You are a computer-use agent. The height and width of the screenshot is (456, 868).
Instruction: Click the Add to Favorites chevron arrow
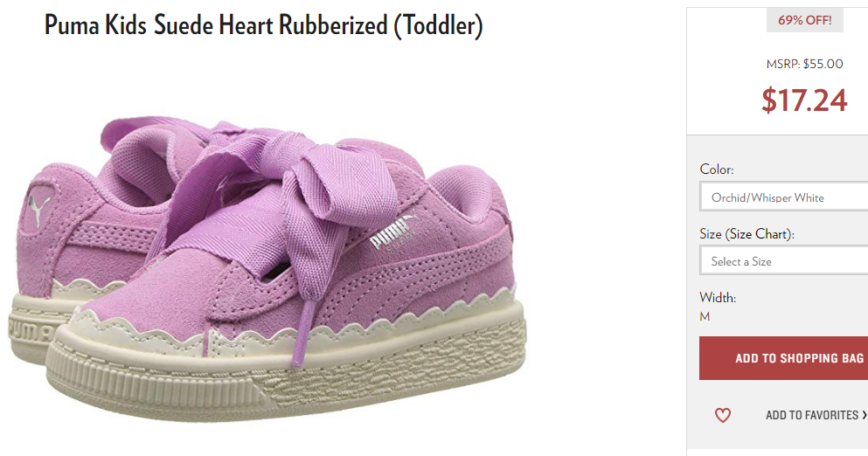pyautogui.click(x=865, y=415)
